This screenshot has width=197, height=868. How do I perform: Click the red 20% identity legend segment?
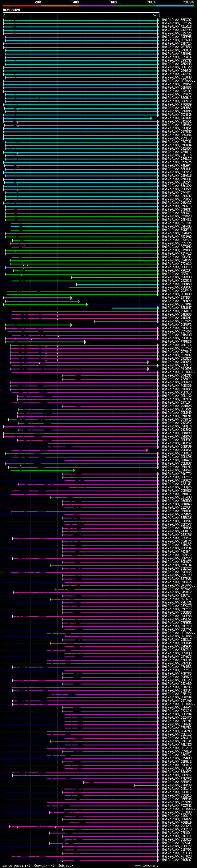[x=22, y=6]
